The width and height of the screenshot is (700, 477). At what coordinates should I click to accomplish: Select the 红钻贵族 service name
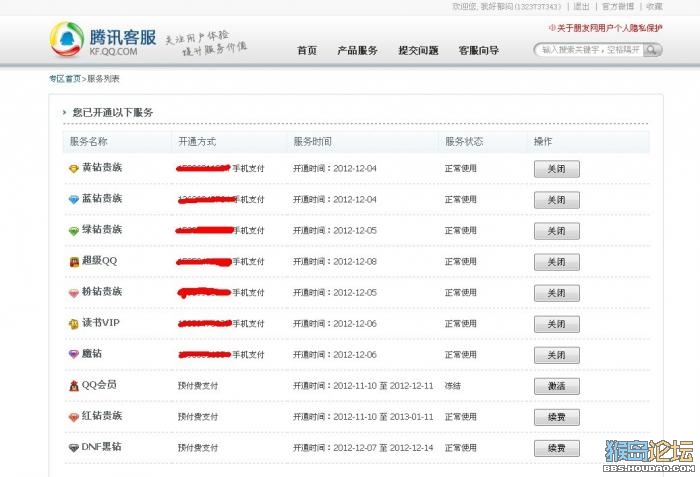pos(102,416)
